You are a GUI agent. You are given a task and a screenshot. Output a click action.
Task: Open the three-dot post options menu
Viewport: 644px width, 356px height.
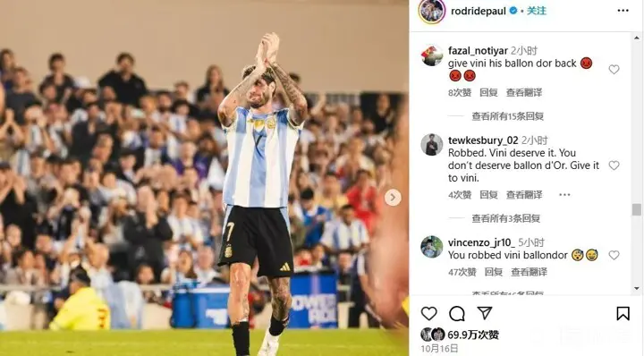(x=623, y=11)
